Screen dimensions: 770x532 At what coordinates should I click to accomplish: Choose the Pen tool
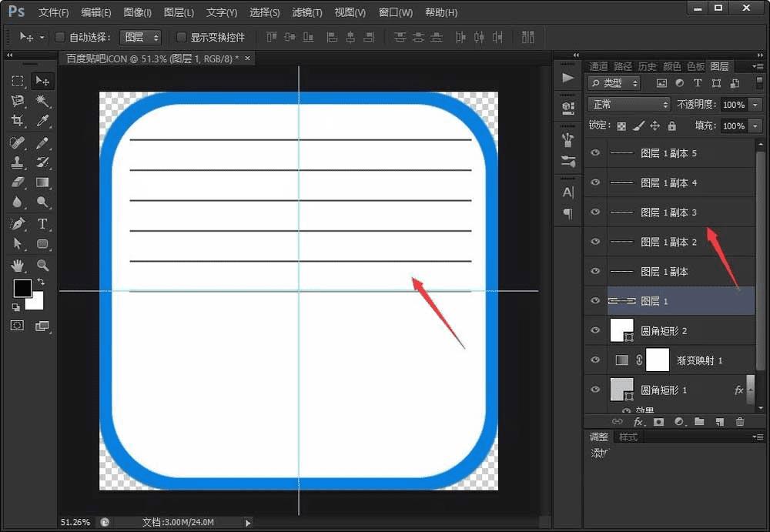pyautogui.click(x=17, y=224)
